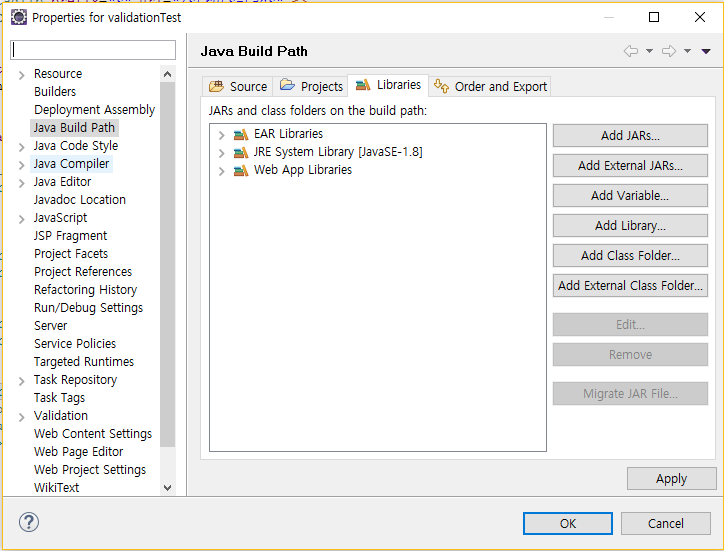This screenshot has height=551, width=724.
Task: Click the back navigation arrow
Action: point(631,51)
